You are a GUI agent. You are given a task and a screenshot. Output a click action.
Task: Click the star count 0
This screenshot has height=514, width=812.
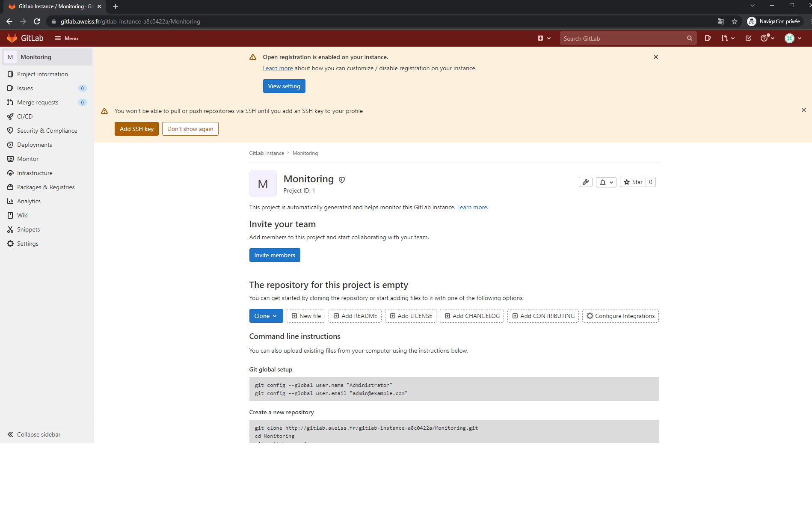tap(651, 182)
